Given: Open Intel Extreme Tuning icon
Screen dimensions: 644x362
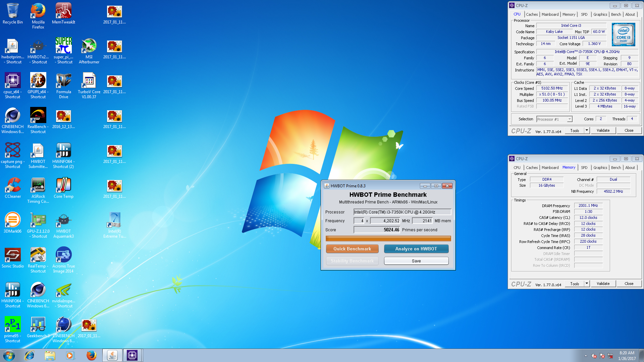Looking at the screenshot, I should [x=114, y=225].
